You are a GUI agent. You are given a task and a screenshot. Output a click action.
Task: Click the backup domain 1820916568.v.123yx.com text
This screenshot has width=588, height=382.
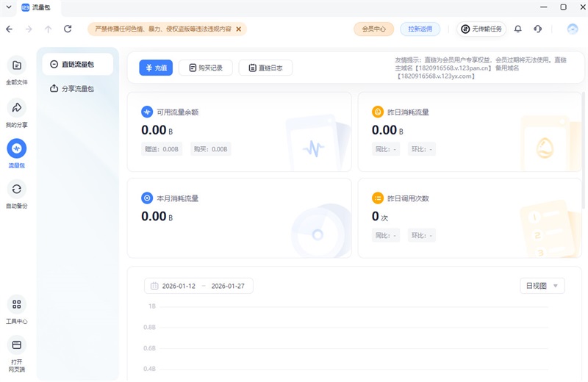pyautogui.click(x=436, y=76)
